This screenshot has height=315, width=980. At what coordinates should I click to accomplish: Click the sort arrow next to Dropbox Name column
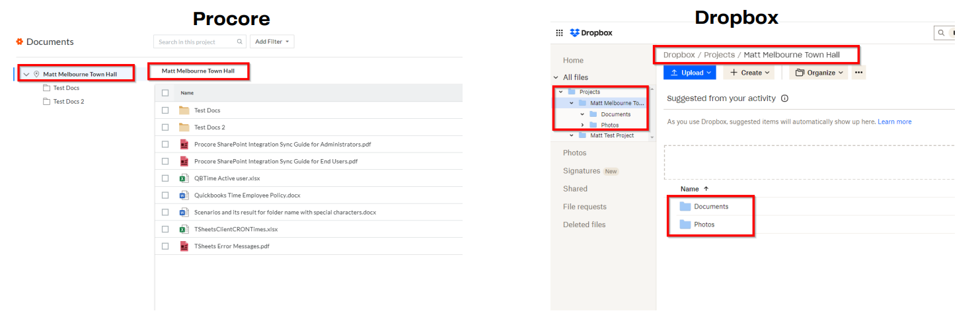pyautogui.click(x=706, y=189)
